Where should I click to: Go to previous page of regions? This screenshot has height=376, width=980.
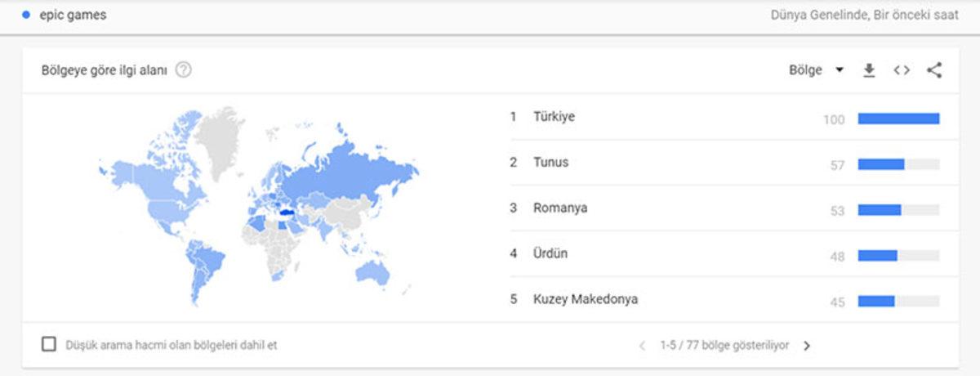point(642,346)
